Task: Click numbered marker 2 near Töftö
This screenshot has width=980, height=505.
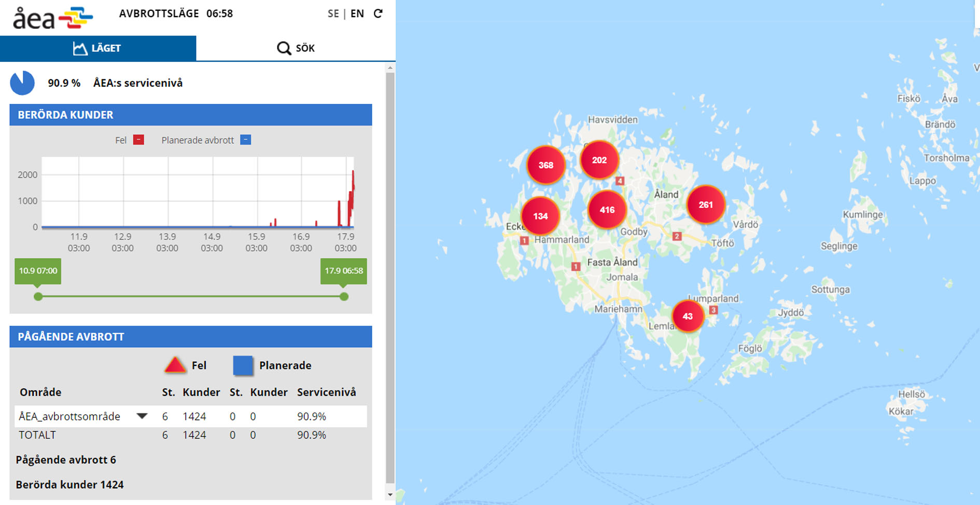Action: click(x=677, y=235)
